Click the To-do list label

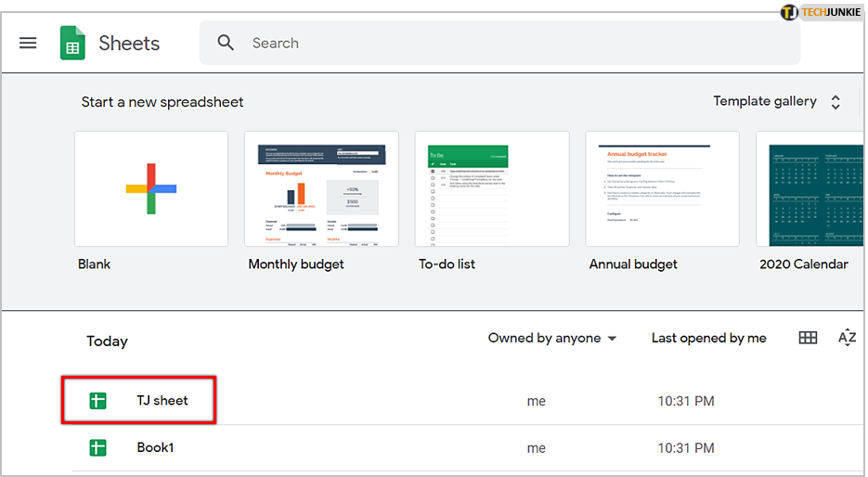click(x=447, y=264)
